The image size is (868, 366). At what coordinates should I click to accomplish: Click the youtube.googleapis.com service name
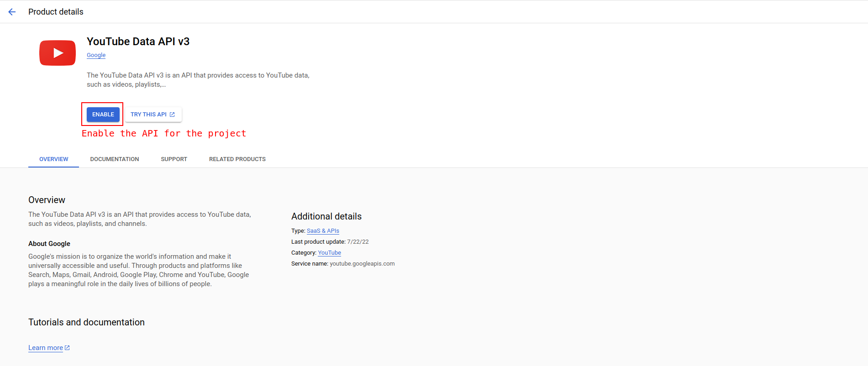click(x=362, y=264)
